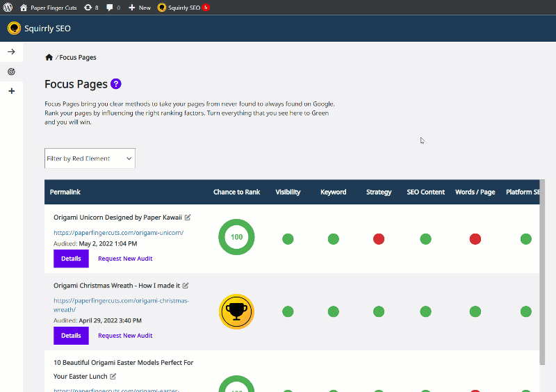Image resolution: width=556 pixels, height=392 pixels.
Task: Click the plus New content icon
Action: tap(131, 8)
